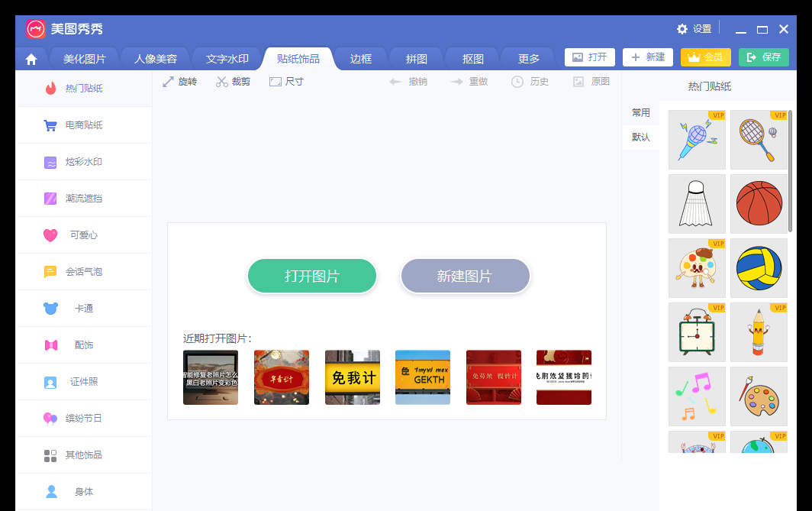Viewport: 812px width, 511px height.
Task: Click 原图 original image tool
Action: pos(591,82)
